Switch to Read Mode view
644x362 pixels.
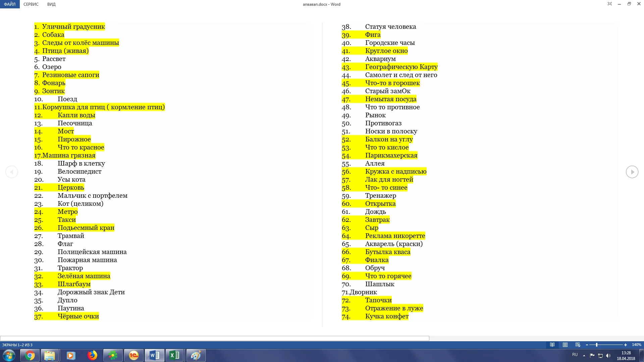552,345
